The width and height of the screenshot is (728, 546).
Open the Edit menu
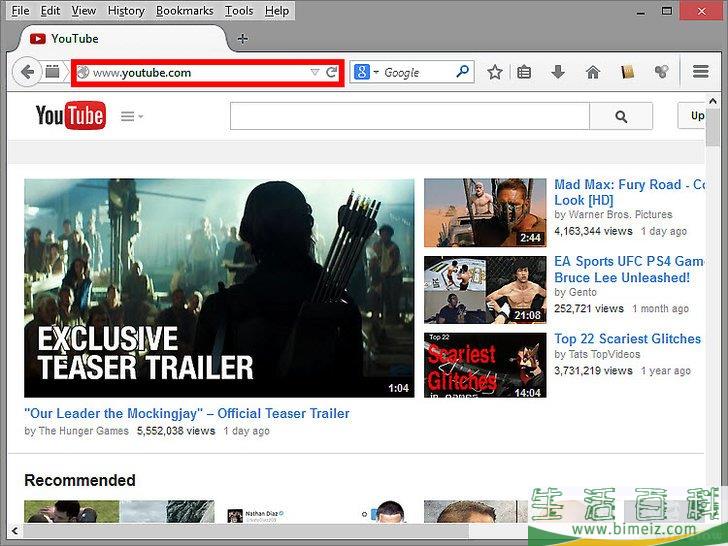point(50,10)
